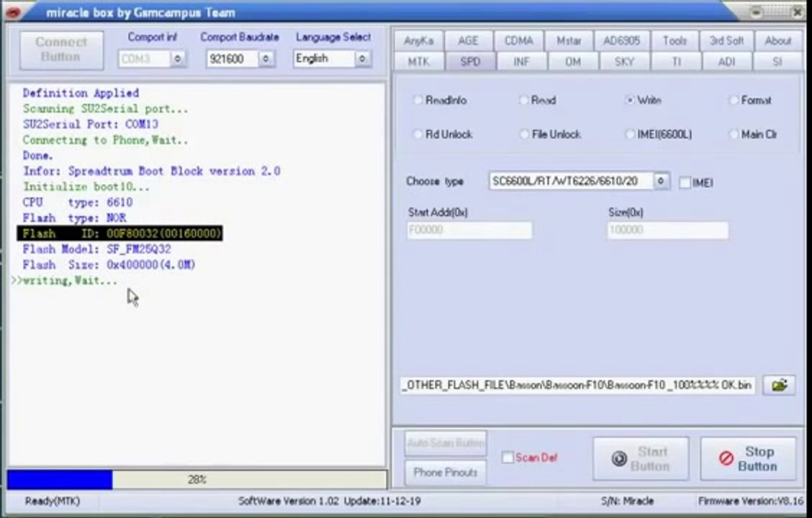Open the Language Select English dropdown
The height and width of the screenshot is (518, 812).
click(363, 59)
